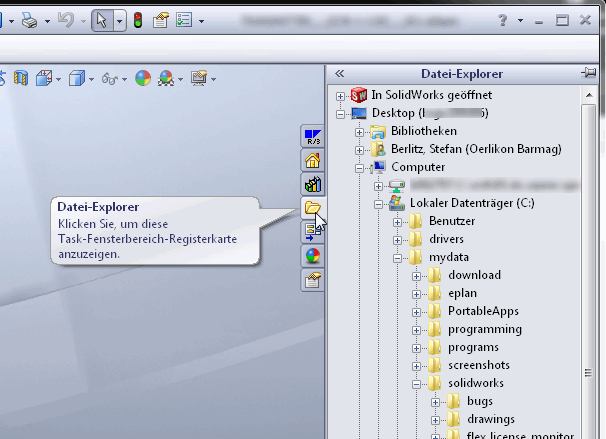Open the Help dropdown arrow
606x439 pixels.
520,20
